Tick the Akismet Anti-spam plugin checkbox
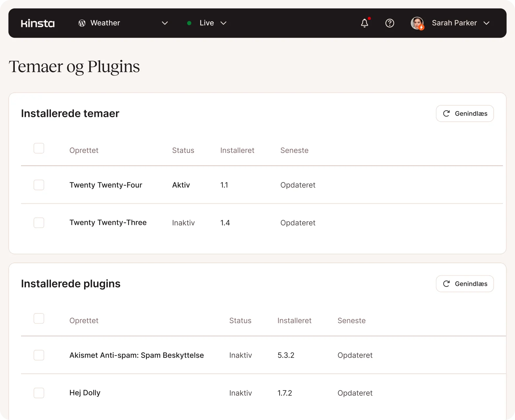 pos(39,355)
